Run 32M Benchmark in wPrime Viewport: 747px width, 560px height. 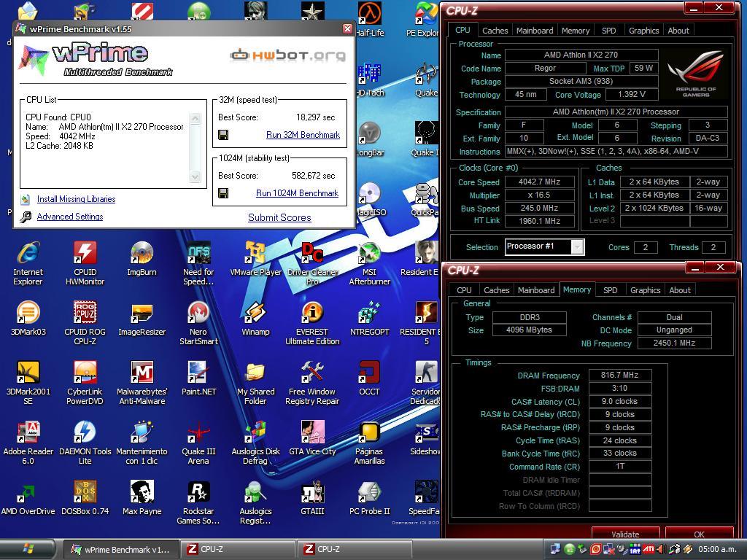point(303,135)
